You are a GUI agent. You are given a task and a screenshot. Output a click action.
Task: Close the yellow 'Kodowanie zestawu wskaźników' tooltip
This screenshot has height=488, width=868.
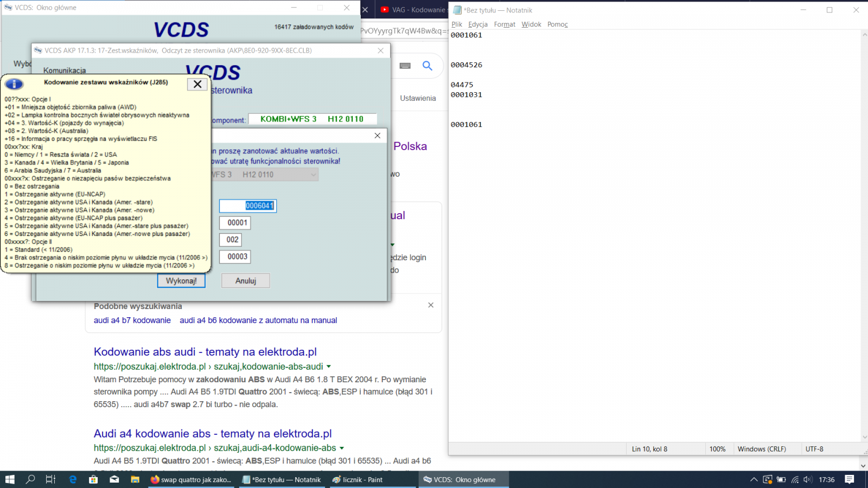(197, 84)
